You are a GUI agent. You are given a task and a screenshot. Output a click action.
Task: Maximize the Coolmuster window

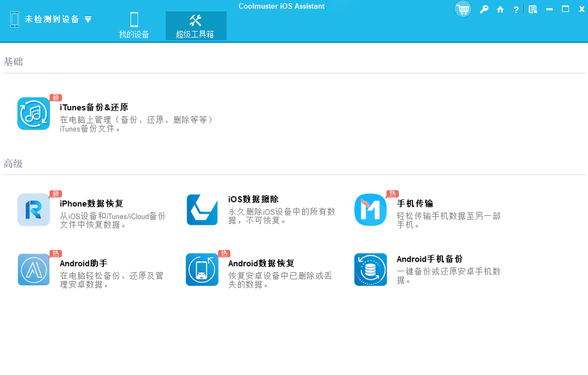point(565,9)
